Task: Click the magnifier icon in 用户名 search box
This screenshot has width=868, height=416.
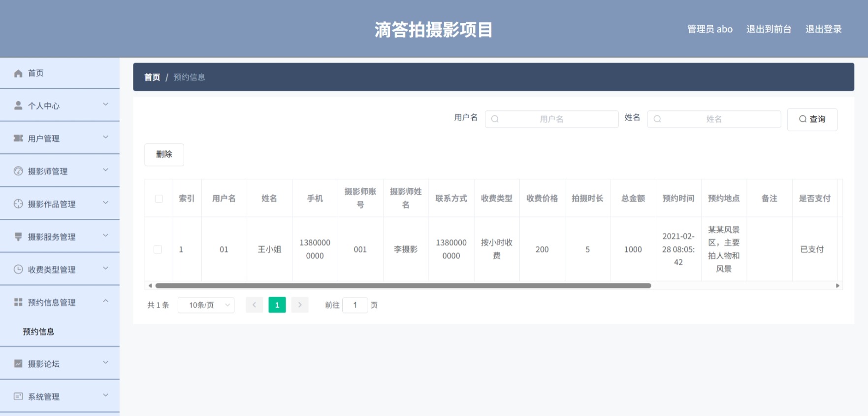Action: (x=495, y=119)
